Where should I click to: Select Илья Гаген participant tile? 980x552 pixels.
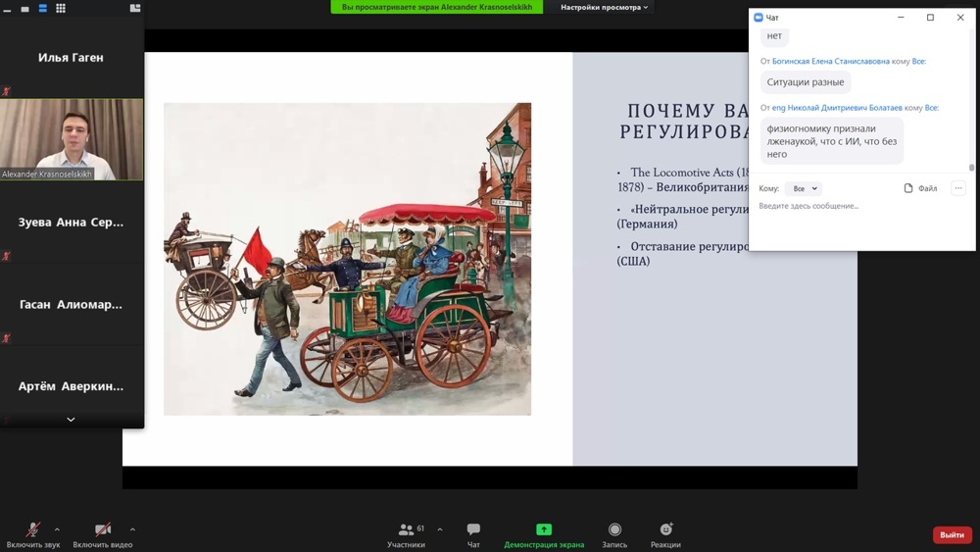(x=72, y=58)
